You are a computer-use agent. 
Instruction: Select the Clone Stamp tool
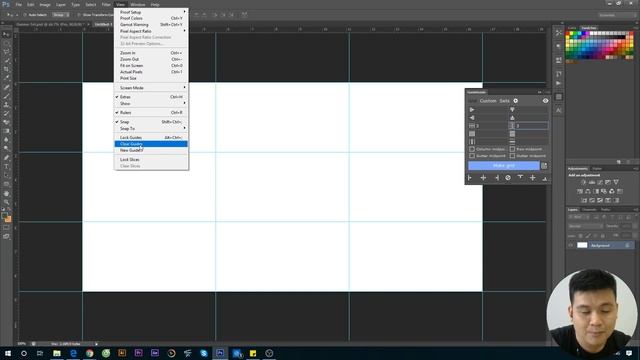[6, 105]
